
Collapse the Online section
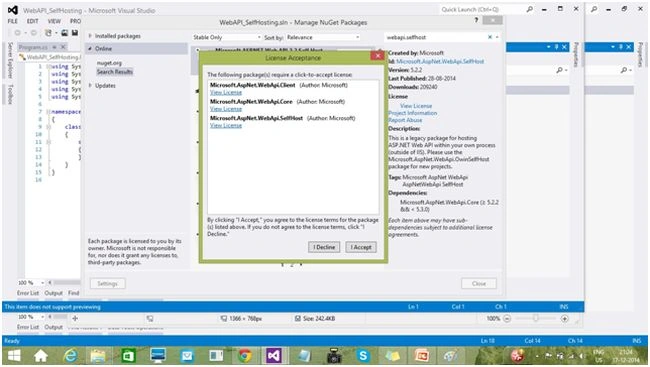(90, 49)
